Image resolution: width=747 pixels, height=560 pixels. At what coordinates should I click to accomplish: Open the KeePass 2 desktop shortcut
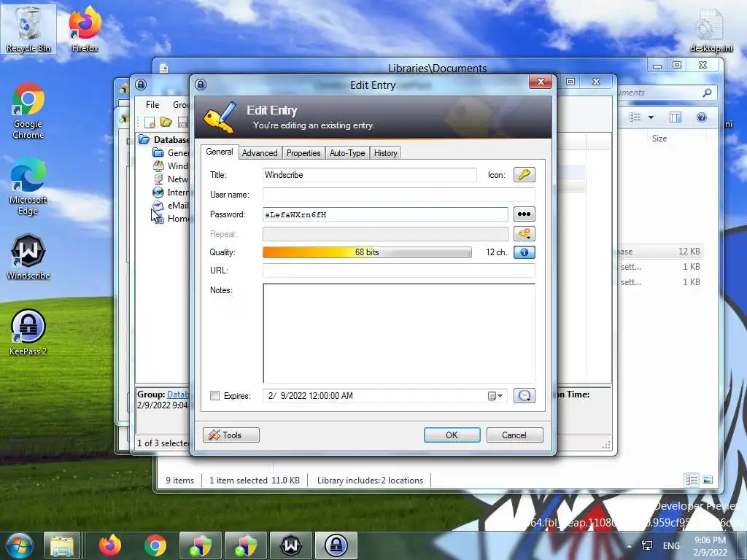pyautogui.click(x=28, y=332)
